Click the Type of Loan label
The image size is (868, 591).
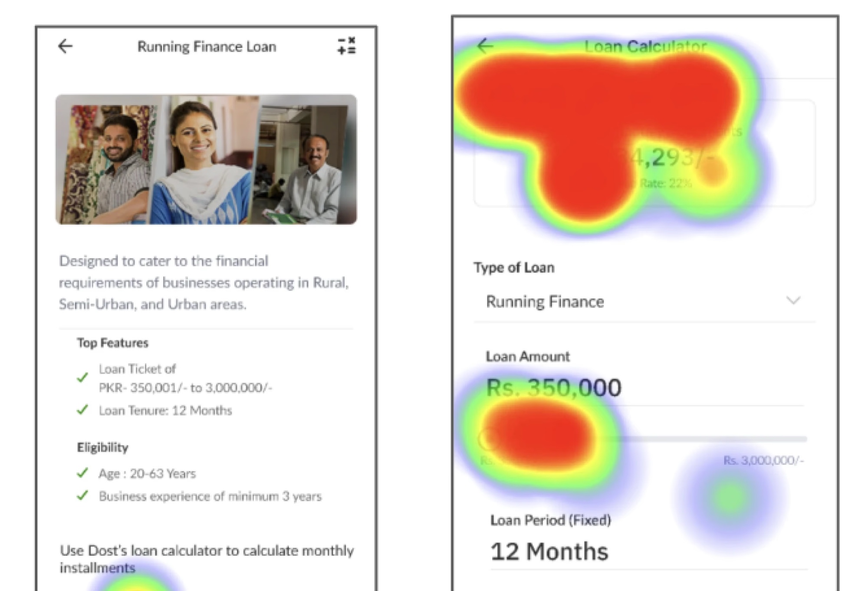[x=514, y=267]
